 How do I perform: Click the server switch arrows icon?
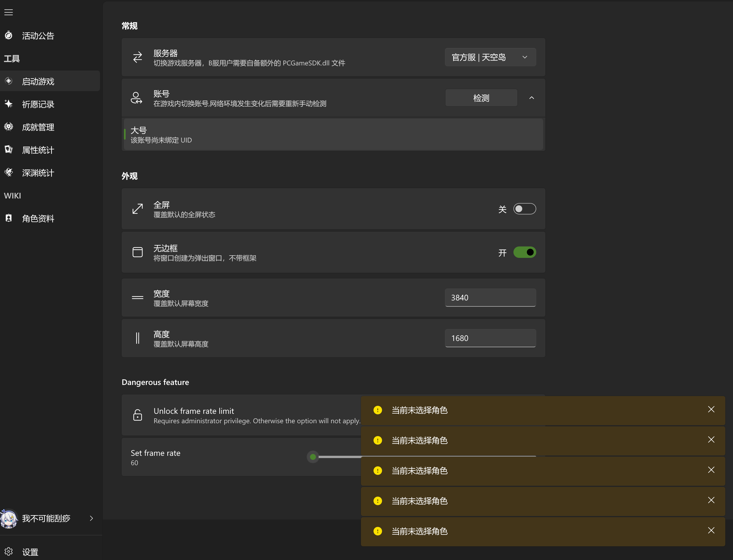[137, 57]
